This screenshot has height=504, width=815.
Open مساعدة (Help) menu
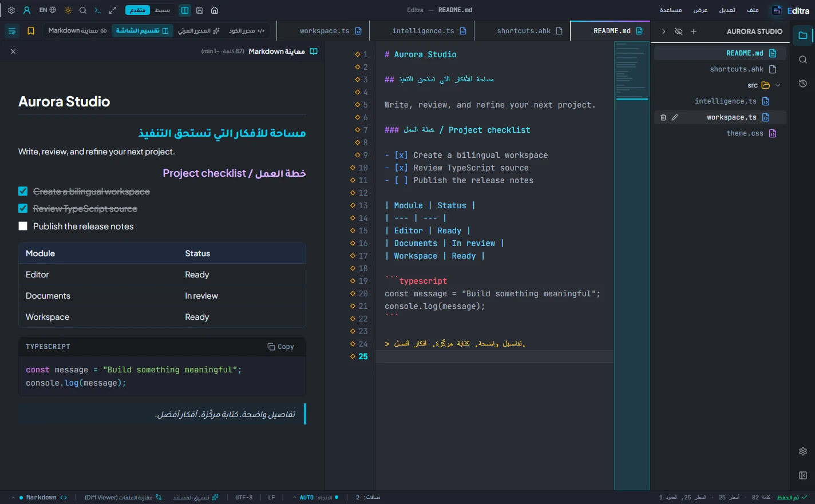click(x=671, y=10)
